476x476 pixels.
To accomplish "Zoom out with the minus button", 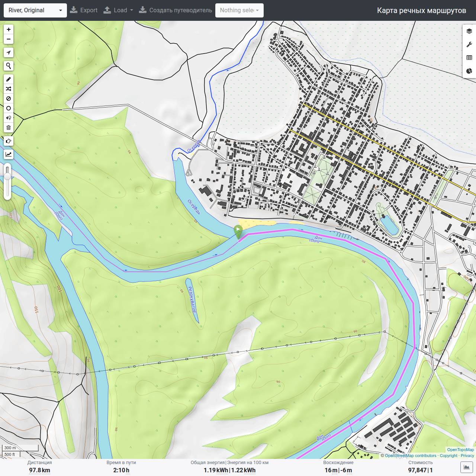I will click(x=9, y=39).
